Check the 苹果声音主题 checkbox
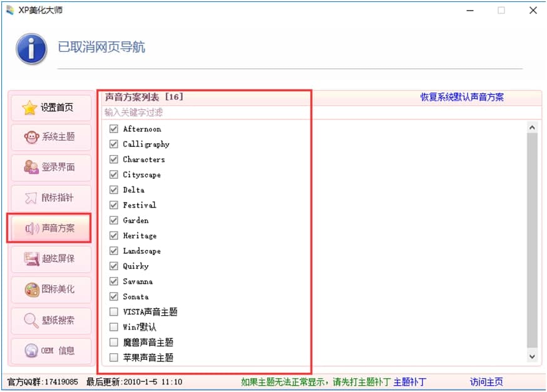This screenshot has height=392, width=547. point(114,358)
